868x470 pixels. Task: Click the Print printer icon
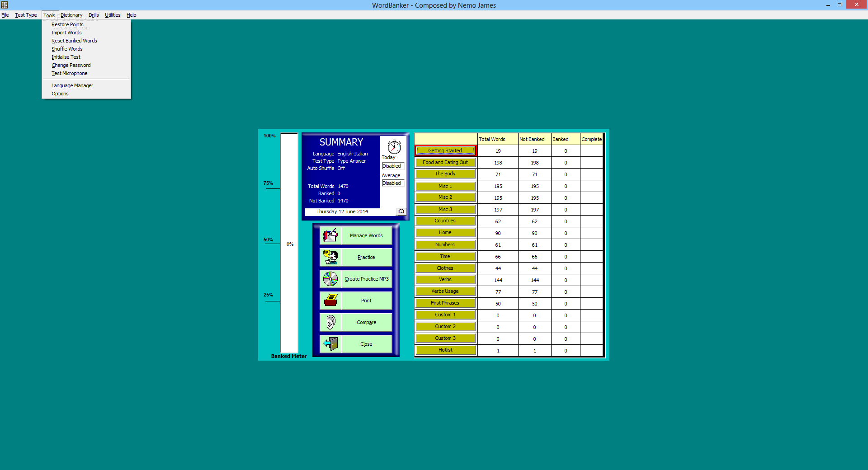(330, 301)
